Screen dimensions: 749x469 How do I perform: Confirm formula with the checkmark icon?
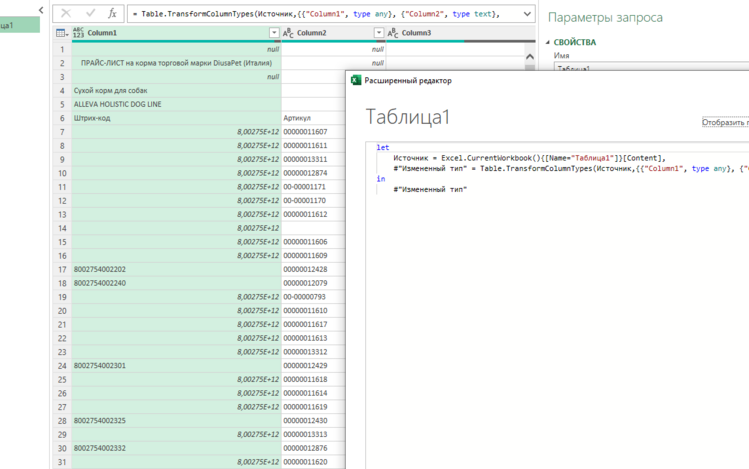[90, 14]
